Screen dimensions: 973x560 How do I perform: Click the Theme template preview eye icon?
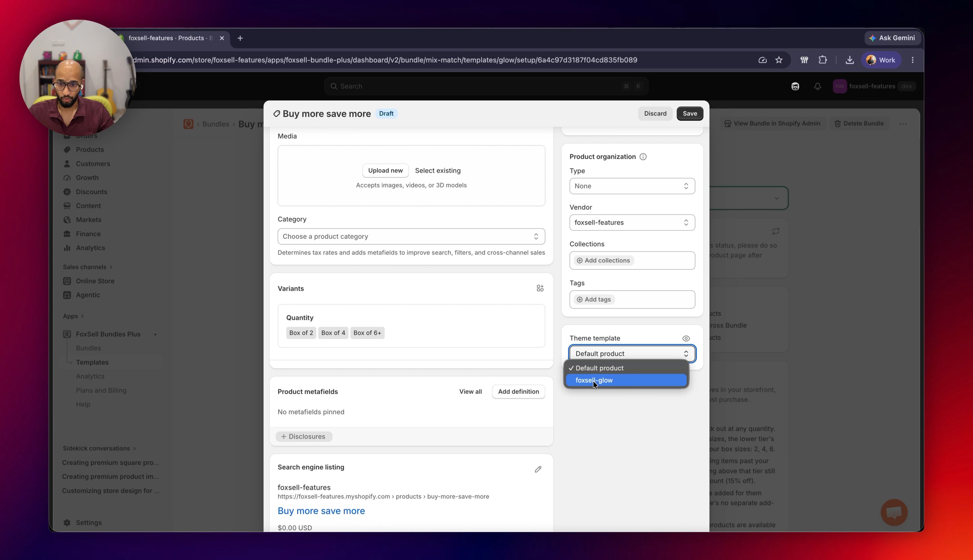686,339
